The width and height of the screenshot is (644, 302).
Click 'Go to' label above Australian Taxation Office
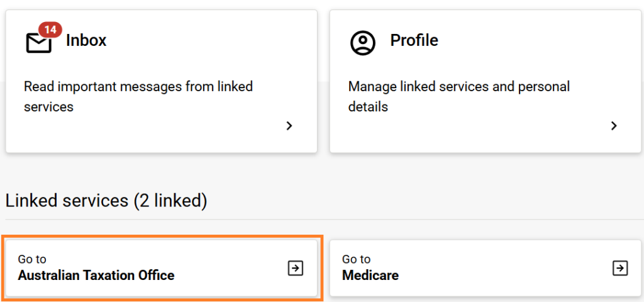32,259
